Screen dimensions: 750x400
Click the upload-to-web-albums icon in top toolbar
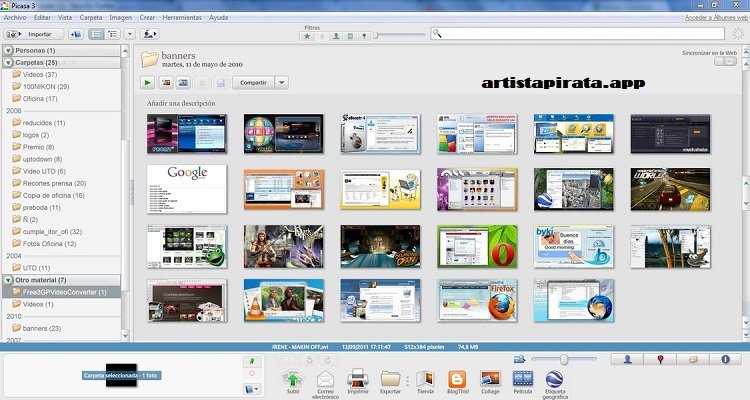[150, 34]
